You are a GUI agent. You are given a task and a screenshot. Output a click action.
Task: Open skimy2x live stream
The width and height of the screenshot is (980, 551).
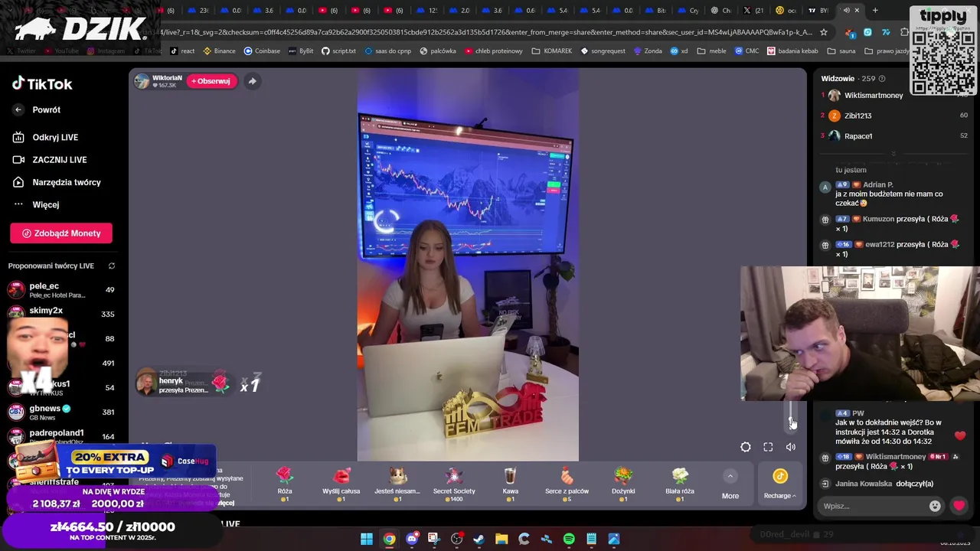61,312
